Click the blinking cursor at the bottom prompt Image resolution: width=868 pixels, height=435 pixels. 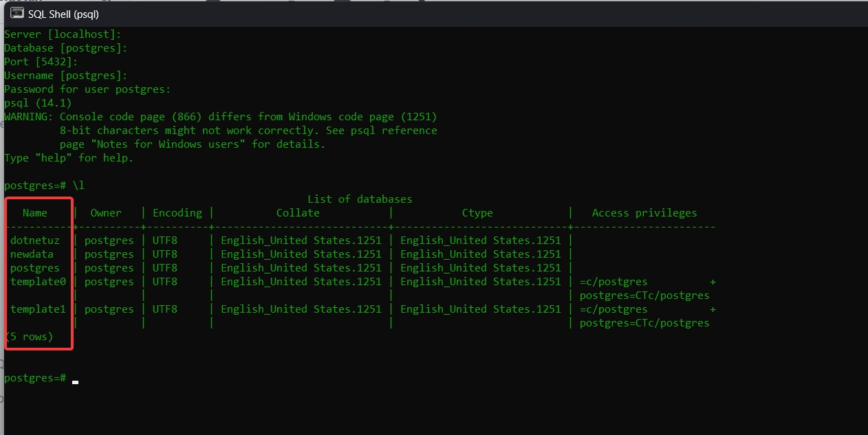(75, 381)
